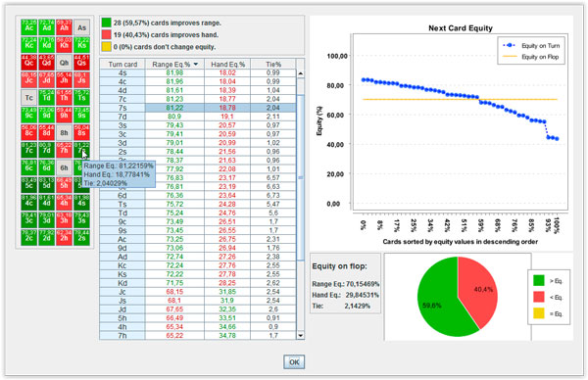Click the greyed As card tile
The image size is (588, 380).
81,27
